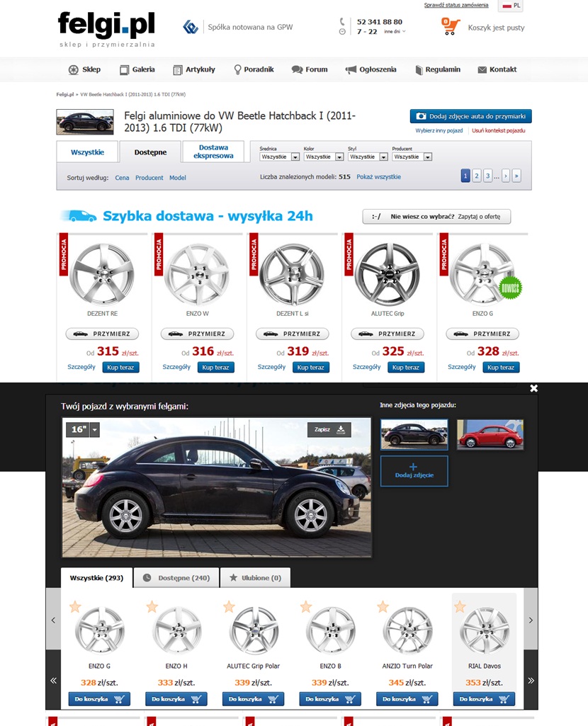Click Przymierz button for DEZENT RE
The height and width of the screenshot is (726, 588).
102,334
